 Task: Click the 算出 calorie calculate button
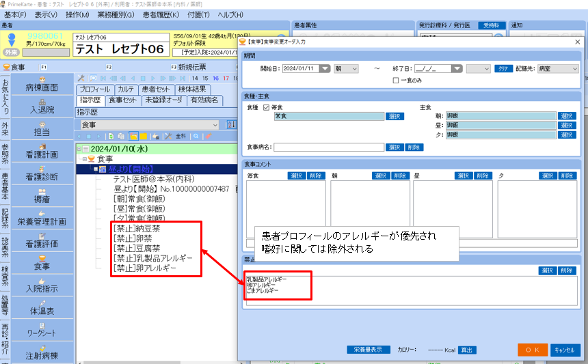(467, 350)
